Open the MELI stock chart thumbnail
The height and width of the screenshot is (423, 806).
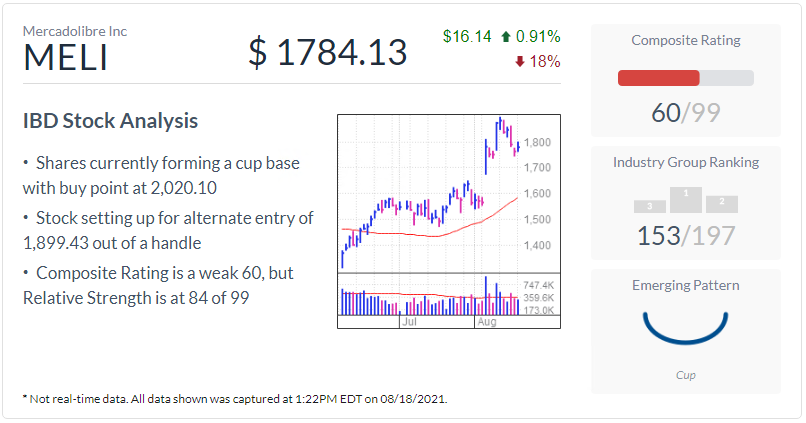[x=448, y=218]
